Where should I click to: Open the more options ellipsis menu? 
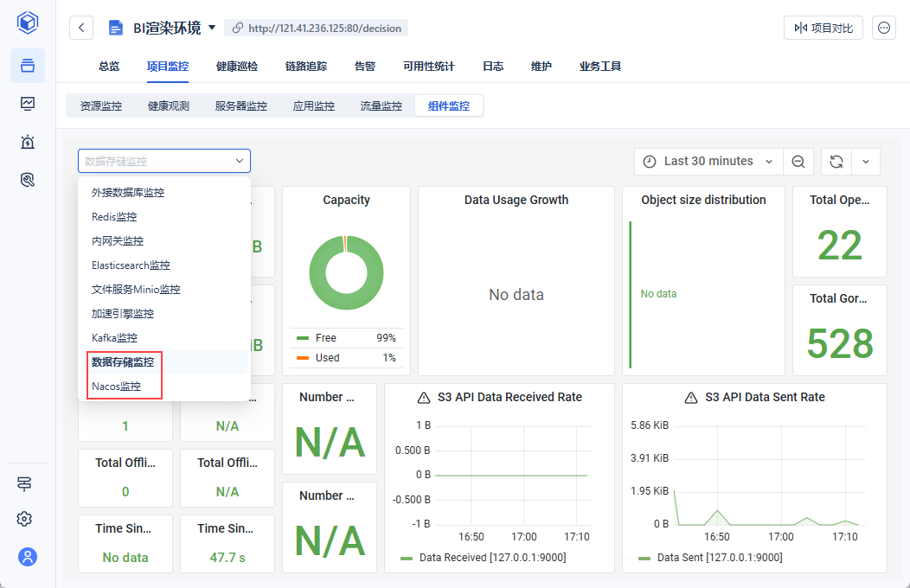pyautogui.click(x=883, y=28)
